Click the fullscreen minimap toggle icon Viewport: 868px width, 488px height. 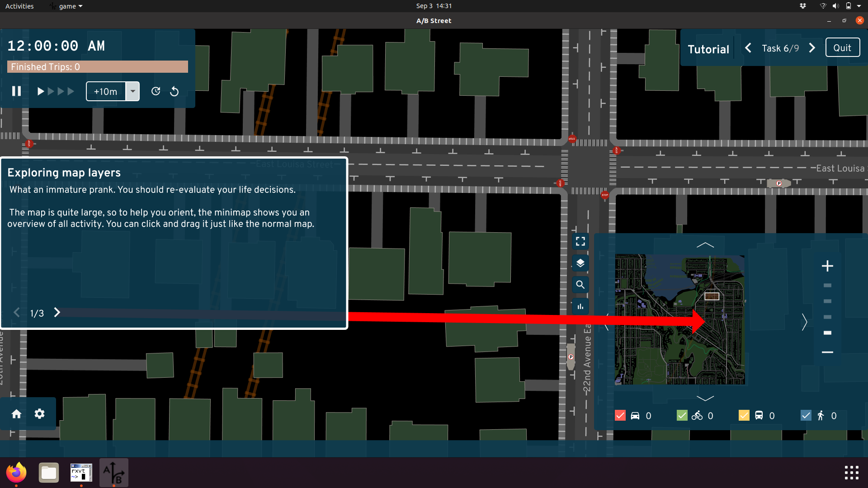coord(580,241)
